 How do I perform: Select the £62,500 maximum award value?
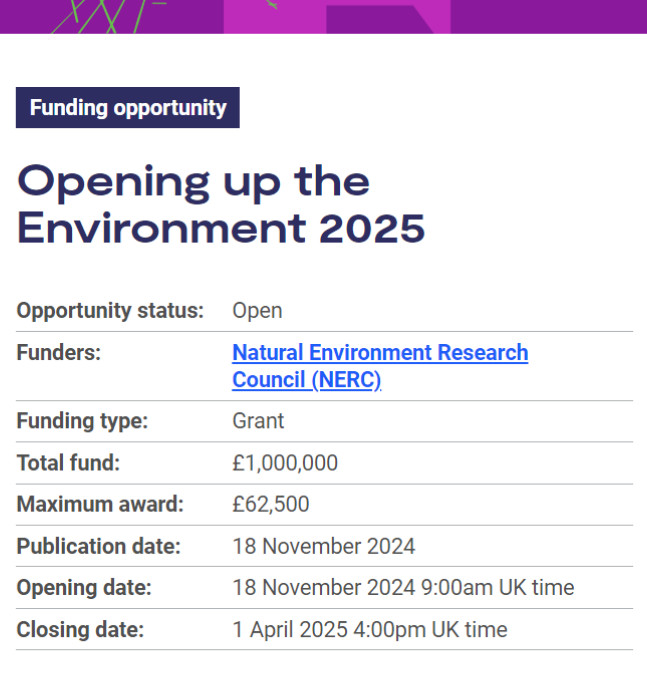(271, 504)
